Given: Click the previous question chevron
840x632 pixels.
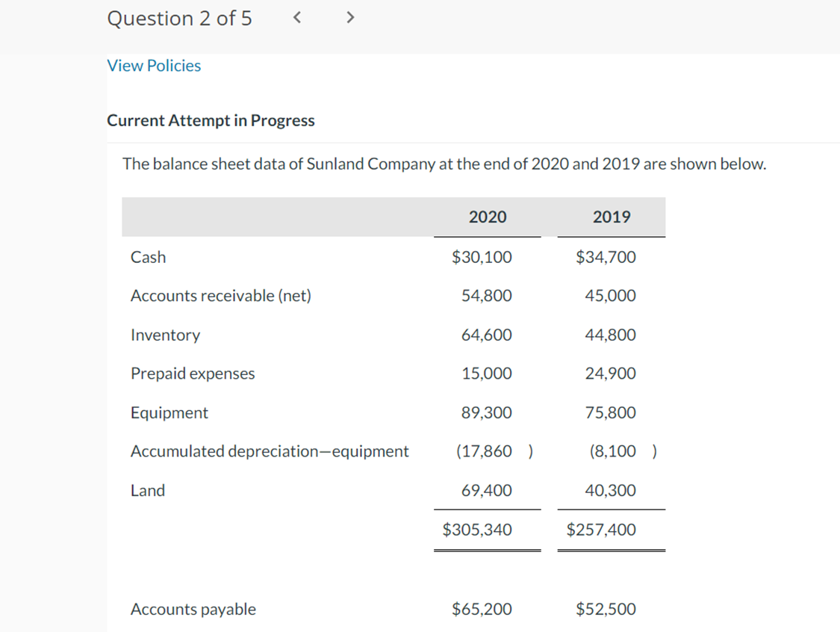Looking at the screenshot, I should [296, 17].
